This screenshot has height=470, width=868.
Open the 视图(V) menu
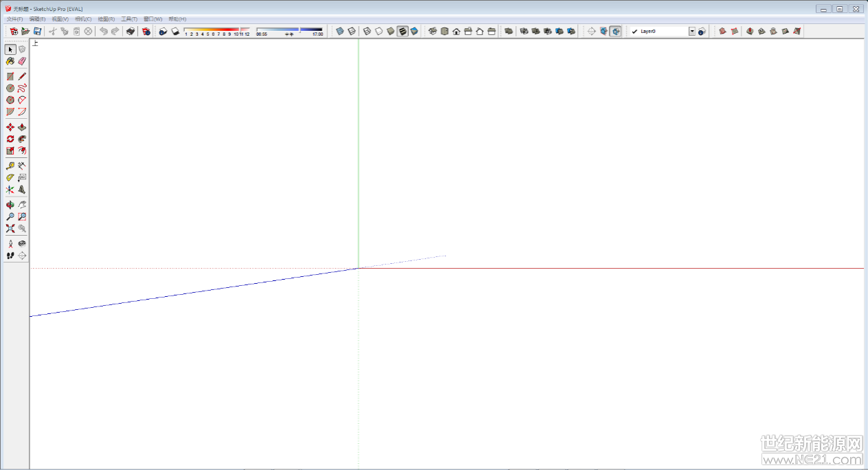point(60,19)
